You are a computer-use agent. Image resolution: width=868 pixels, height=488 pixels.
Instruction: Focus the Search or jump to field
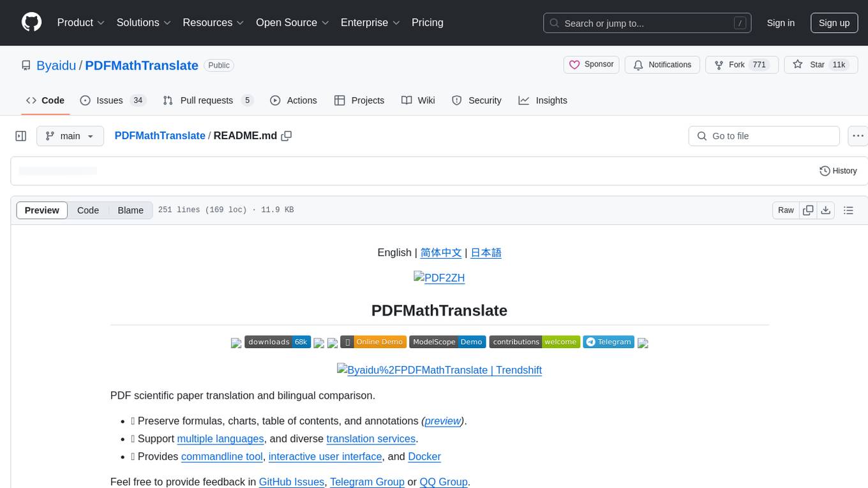coord(647,23)
